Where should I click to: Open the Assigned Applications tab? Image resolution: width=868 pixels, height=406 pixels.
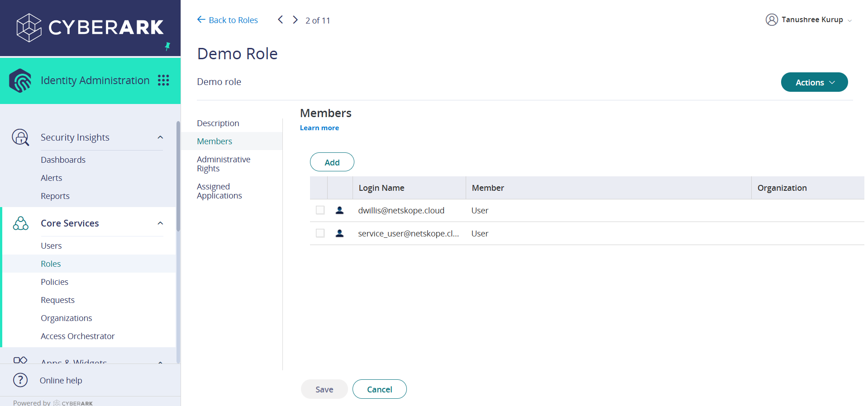(x=219, y=191)
